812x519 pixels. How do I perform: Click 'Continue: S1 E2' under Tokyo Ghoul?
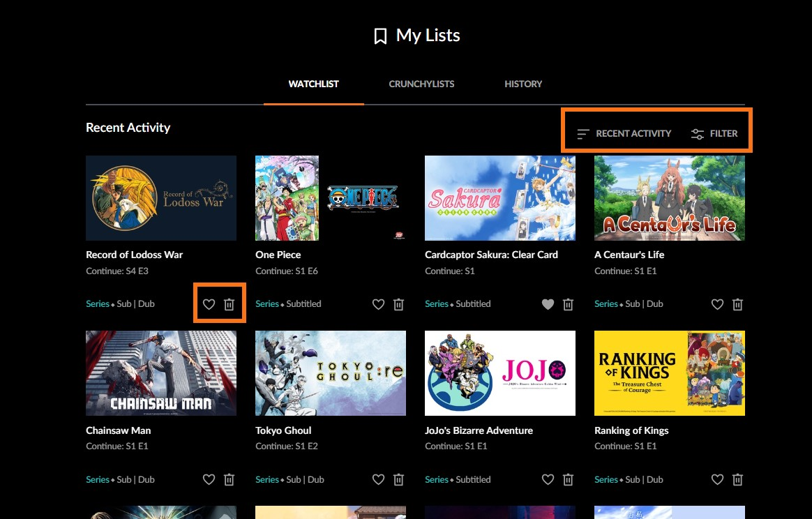click(287, 446)
